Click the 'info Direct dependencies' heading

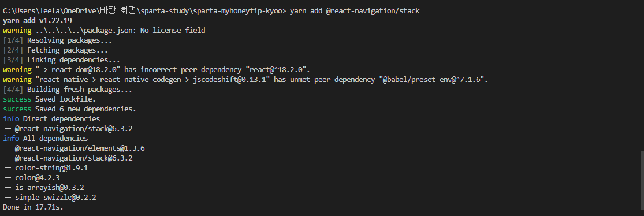(x=51, y=119)
